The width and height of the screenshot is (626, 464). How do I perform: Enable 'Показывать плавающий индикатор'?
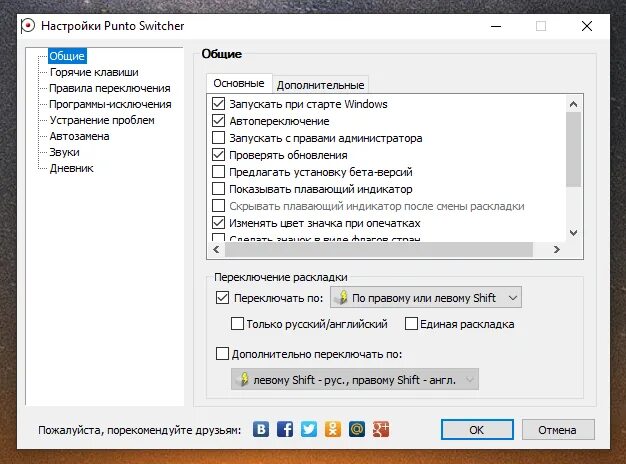tap(218, 189)
